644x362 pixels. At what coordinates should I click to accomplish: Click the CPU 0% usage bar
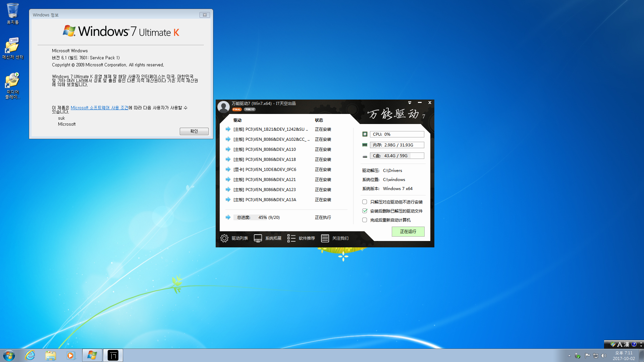(x=397, y=134)
